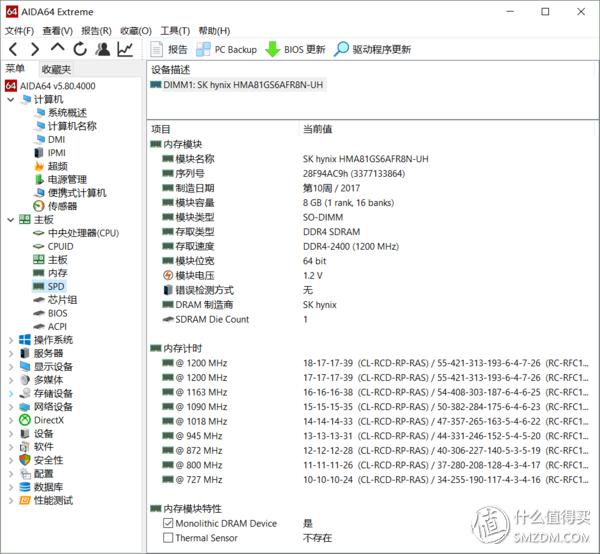Select the SDRAM Die Count row
Screen dimensions: 600x554
pyautogui.click(x=371, y=319)
